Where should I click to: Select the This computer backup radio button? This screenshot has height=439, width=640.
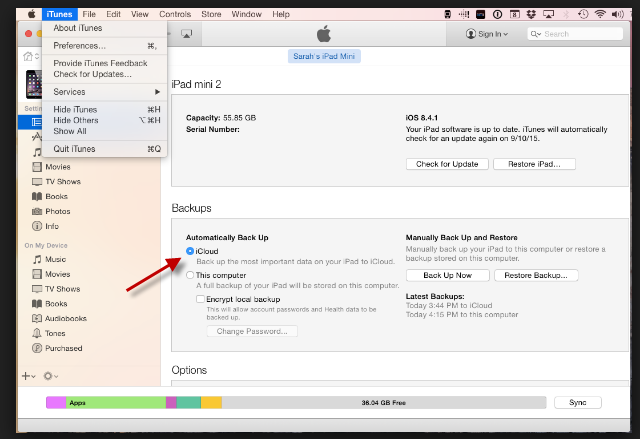[x=190, y=275]
